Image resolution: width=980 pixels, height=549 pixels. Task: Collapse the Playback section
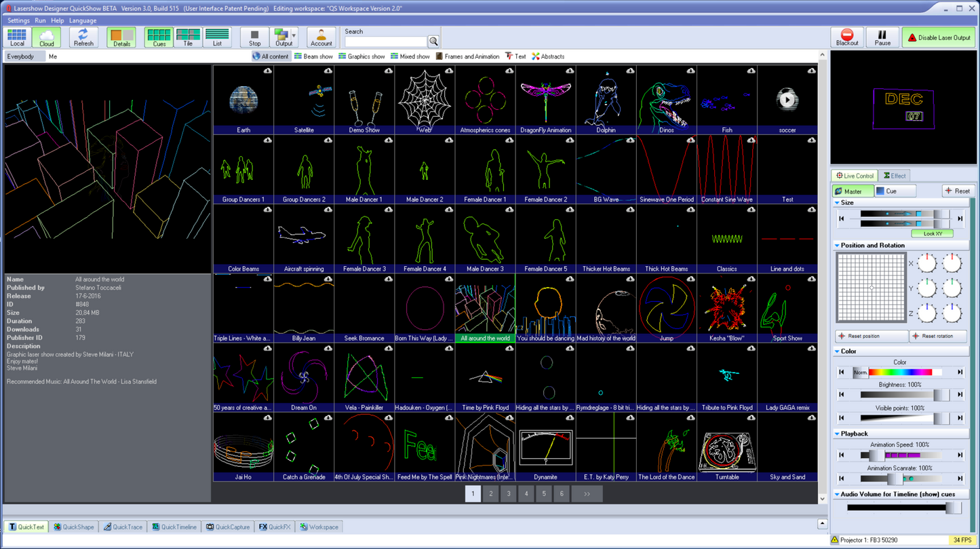click(x=838, y=434)
